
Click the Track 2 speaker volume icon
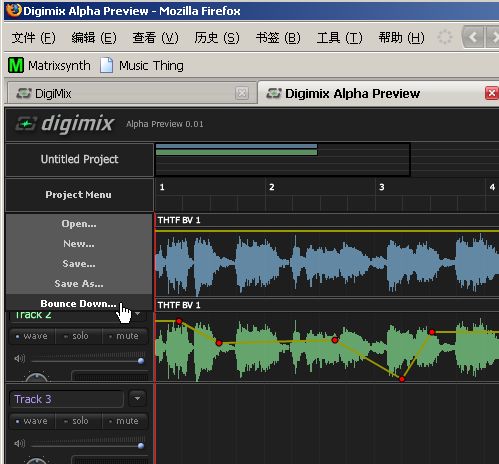20,359
